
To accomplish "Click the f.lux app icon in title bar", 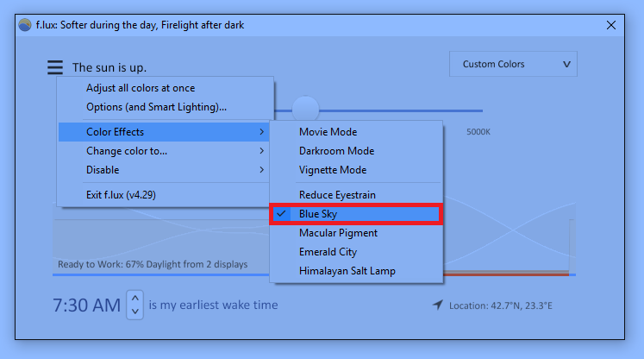I will point(25,25).
